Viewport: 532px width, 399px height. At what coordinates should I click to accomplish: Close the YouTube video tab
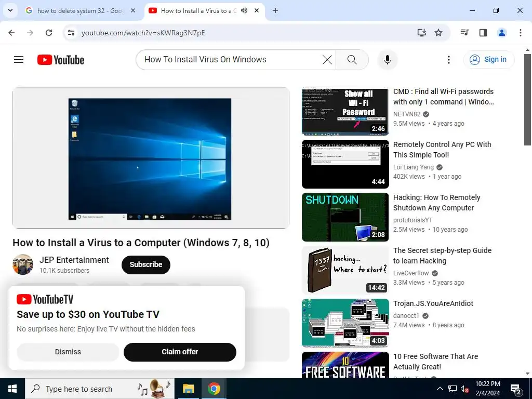pyautogui.click(x=257, y=11)
